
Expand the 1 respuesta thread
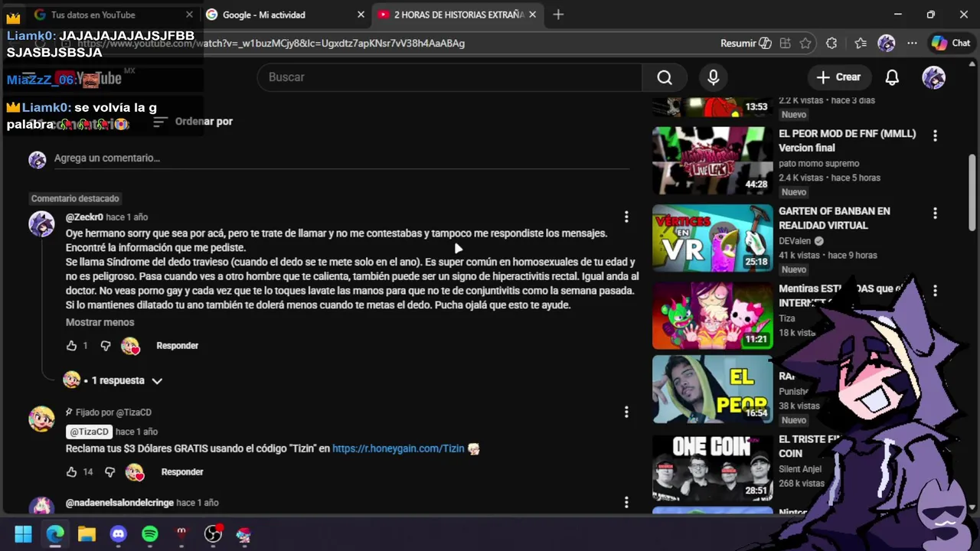click(x=113, y=380)
